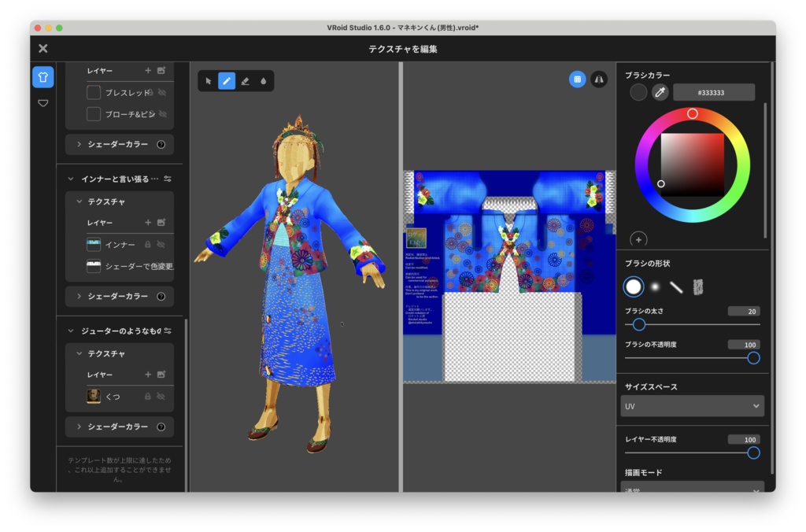Lock the インナー layer
The width and height of the screenshot is (806, 532).
[x=148, y=245]
